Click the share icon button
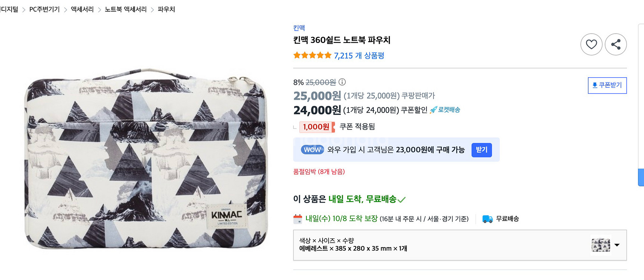644x280 pixels. pyautogui.click(x=616, y=44)
